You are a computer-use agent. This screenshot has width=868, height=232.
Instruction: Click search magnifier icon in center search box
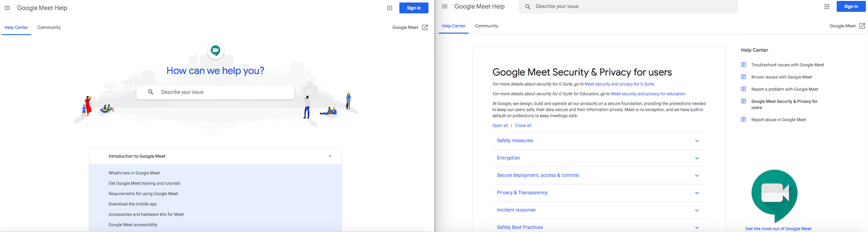click(x=150, y=92)
